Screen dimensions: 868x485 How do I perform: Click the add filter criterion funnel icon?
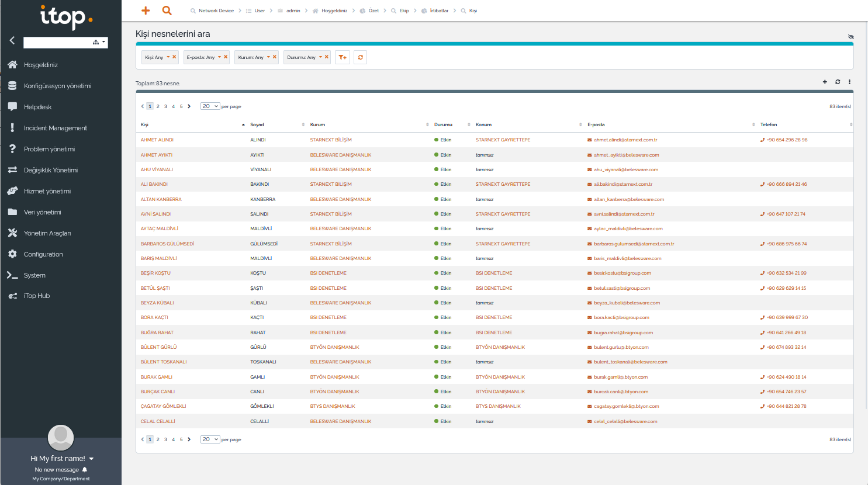(x=343, y=57)
